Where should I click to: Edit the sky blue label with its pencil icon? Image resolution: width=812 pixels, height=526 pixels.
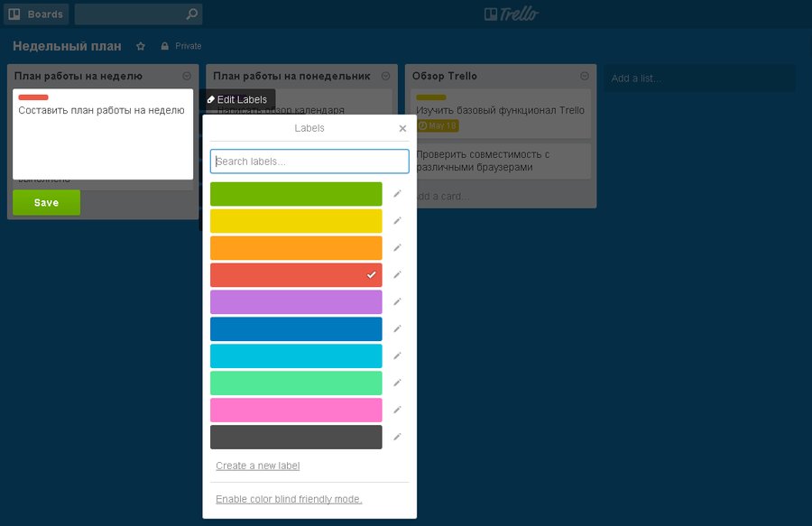(397, 355)
